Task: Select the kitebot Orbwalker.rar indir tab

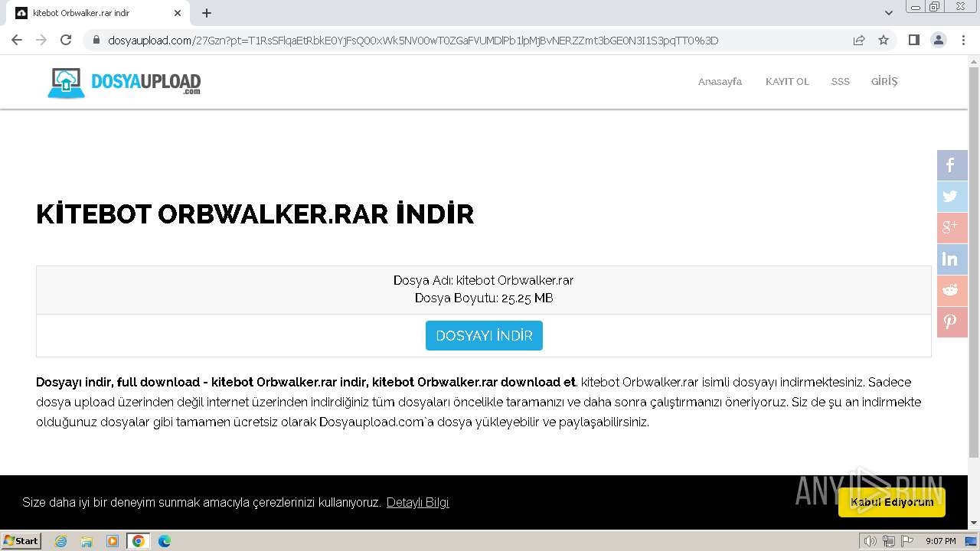Action: [98, 13]
